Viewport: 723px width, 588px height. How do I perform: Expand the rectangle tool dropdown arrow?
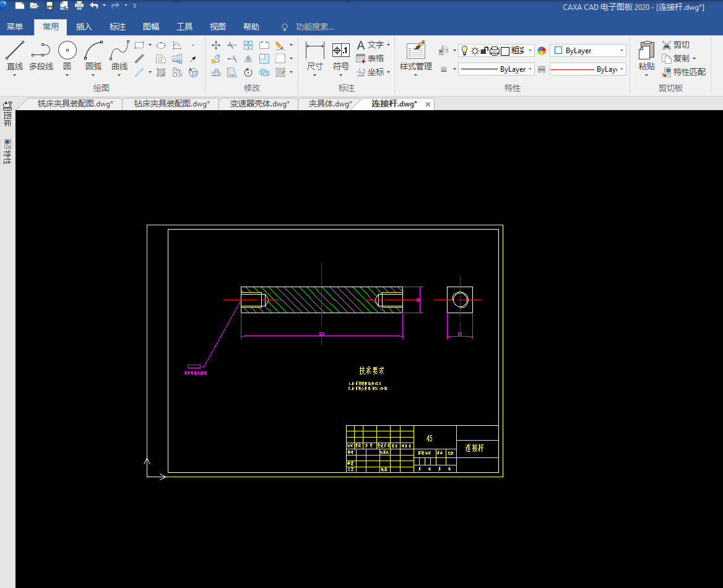click(x=150, y=45)
